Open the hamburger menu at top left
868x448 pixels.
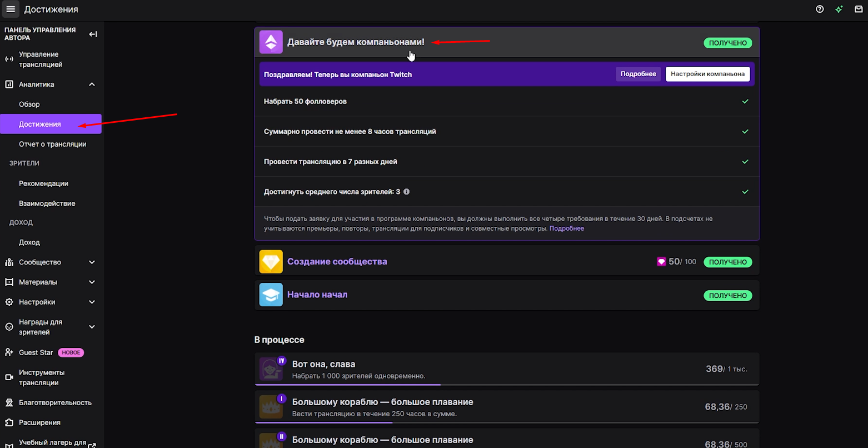(x=11, y=9)
